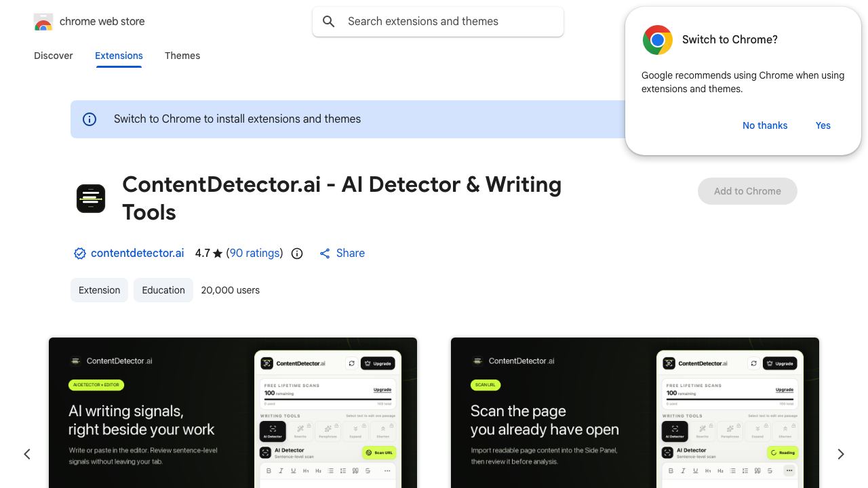
Task: Click the Extension category chip
Action: point(99,290)
